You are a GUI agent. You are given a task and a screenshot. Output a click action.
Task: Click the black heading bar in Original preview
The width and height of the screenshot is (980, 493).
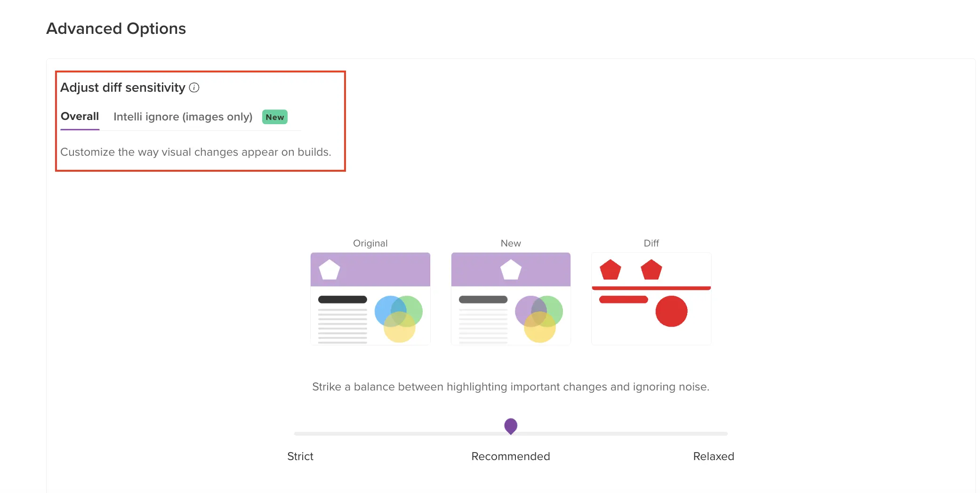[342, 300]
